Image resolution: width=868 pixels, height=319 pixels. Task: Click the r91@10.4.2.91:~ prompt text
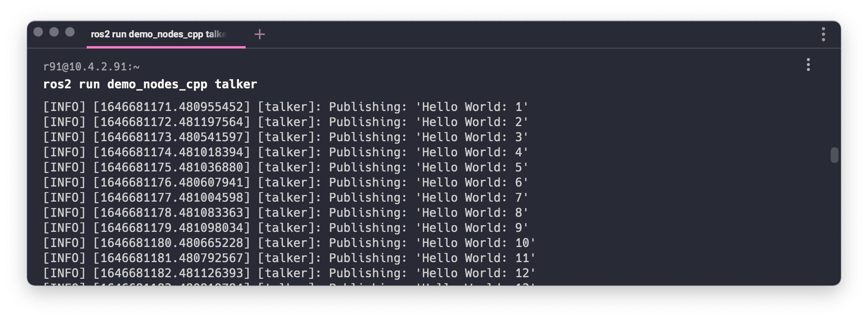[91, 67]
